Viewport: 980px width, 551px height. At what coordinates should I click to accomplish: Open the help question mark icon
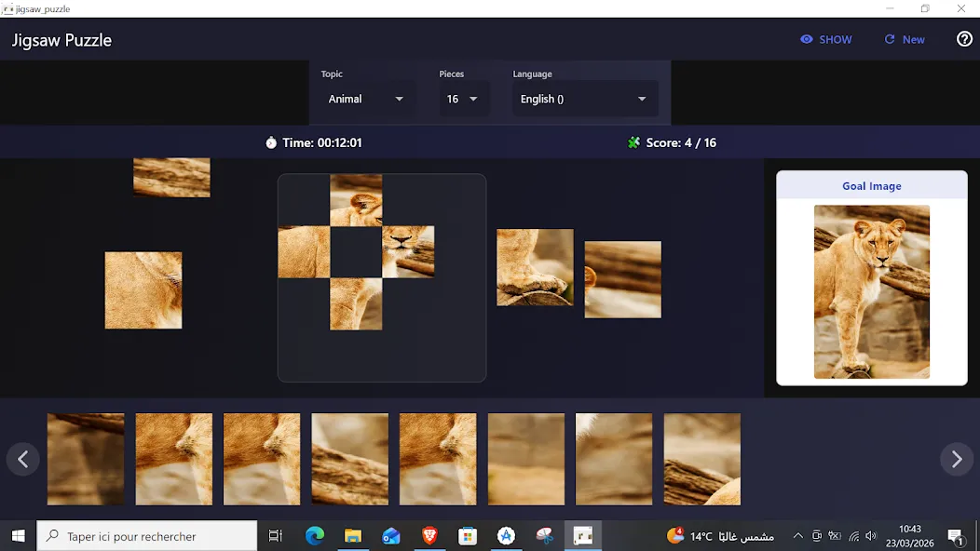tap(964, 39)
